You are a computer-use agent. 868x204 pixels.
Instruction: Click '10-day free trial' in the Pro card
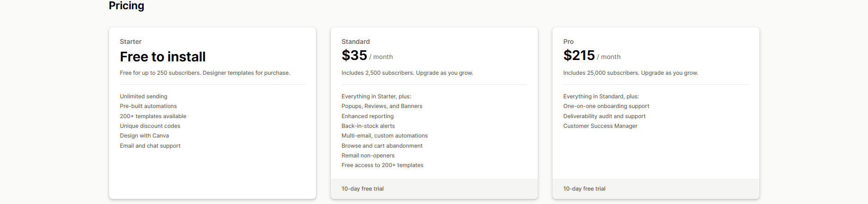(x=584, y=189)
